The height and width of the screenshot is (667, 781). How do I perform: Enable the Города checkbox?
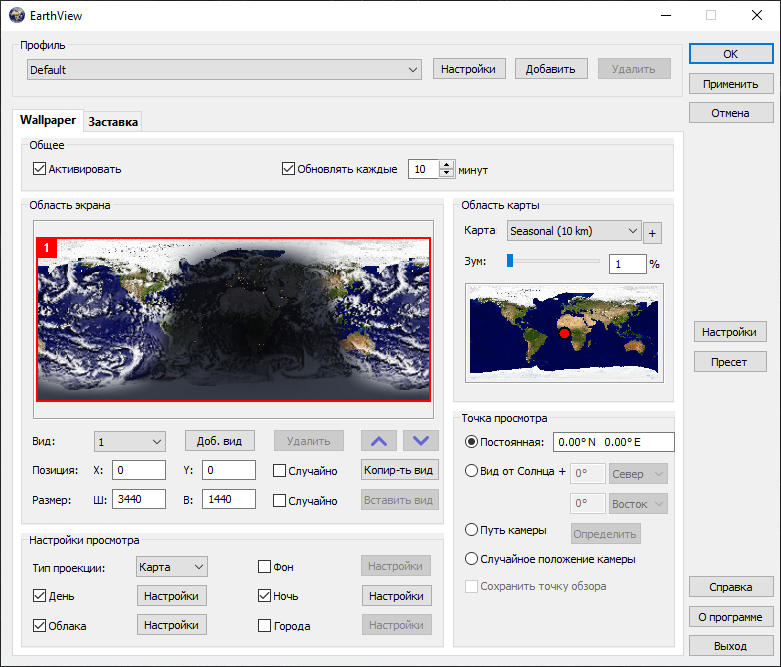(x=265, y=626)
